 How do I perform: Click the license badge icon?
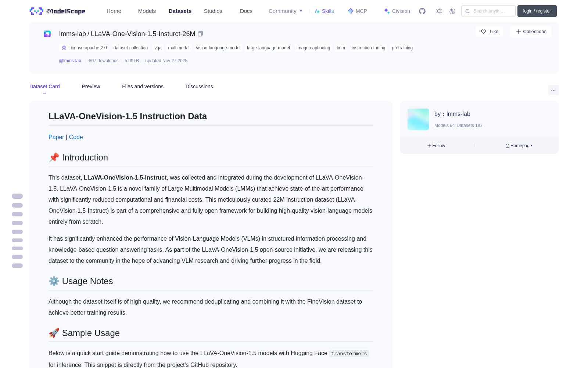[x=64, y=48]
